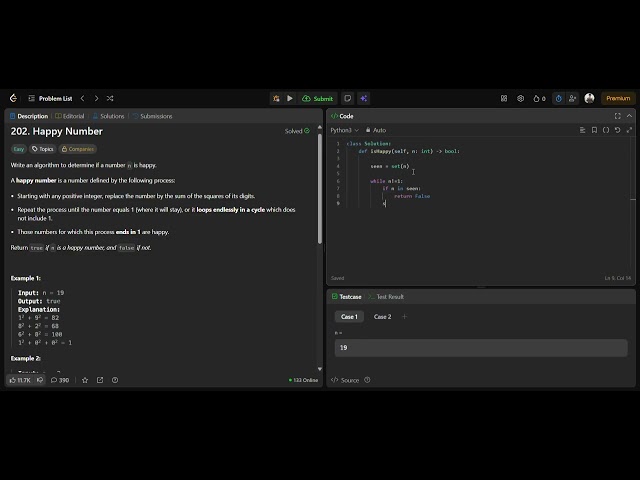Maximize the Code panel fullscreen icon

[x=618, y=116]
